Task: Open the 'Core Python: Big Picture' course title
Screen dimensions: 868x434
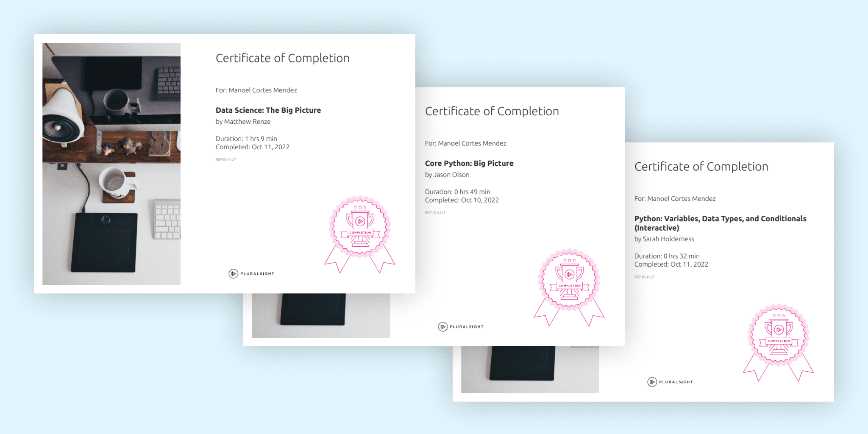Action: click(x=469, y=164)
